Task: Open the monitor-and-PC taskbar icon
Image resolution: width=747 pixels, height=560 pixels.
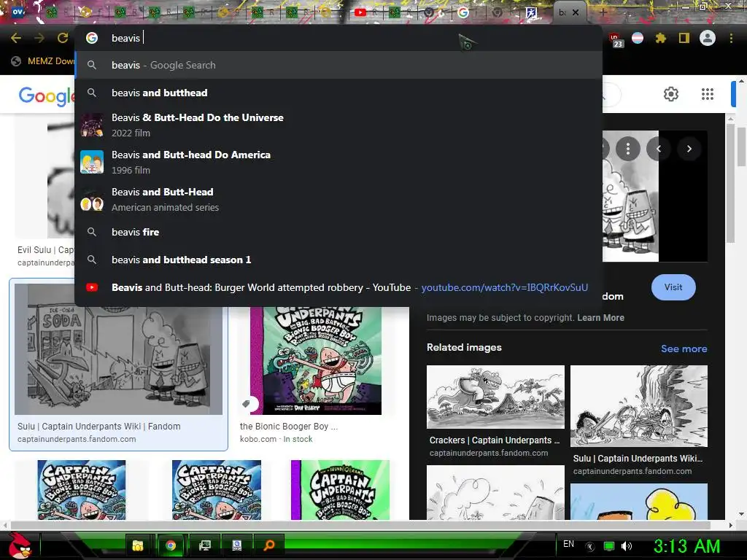Action: (204, 545)
